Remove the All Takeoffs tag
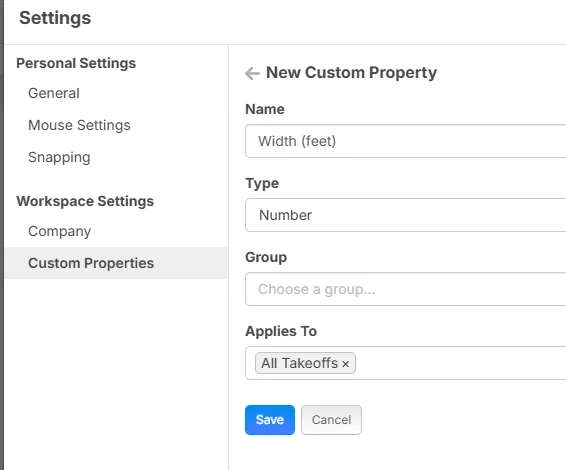 [x=345, y=364]
